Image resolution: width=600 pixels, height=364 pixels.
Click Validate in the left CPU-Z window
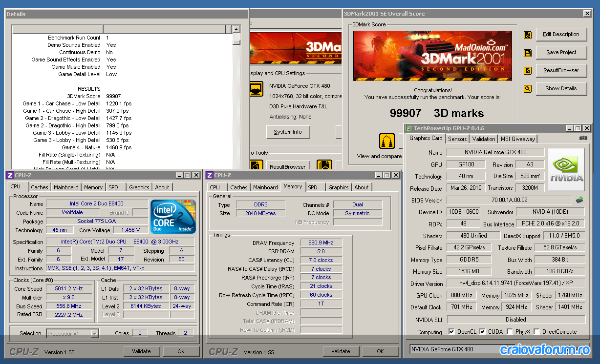[x=142, y=351]
